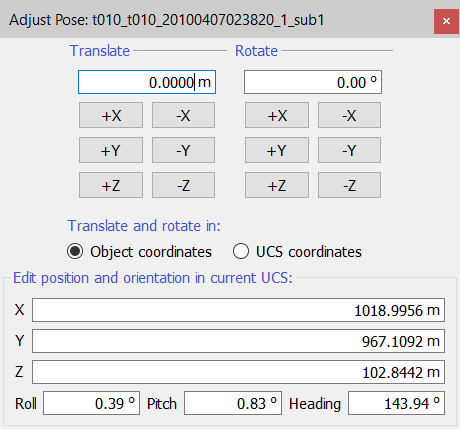Click the Translate -X button
The image size is (460, 429).
pyautogui.click(x=183, y=115)
